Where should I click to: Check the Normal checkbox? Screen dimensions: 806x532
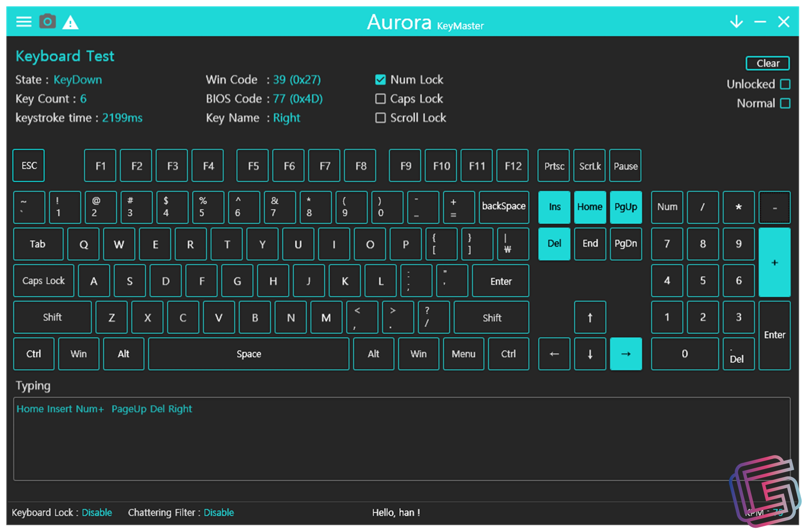pyautogui.click(x=785, y=103)
